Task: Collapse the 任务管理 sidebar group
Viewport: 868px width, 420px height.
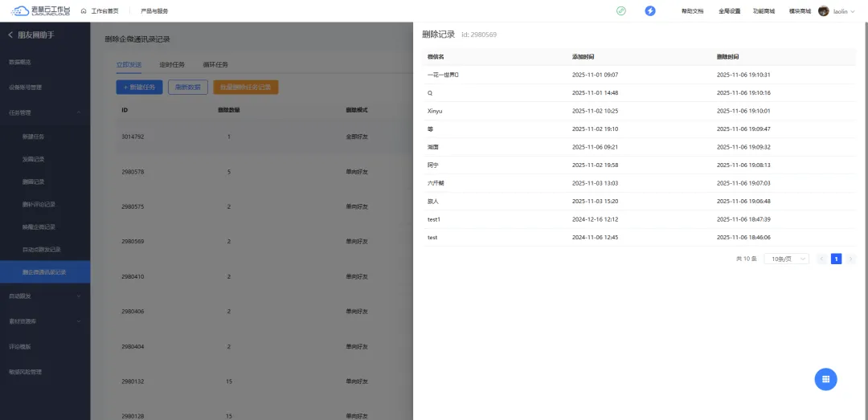Action: [45, 112]
